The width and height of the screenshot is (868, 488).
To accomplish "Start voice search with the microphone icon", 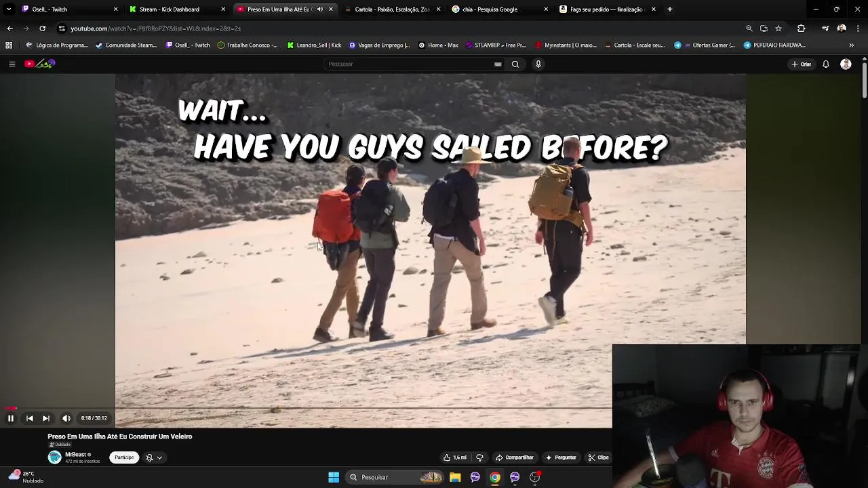I will pyautogui.click(x=538, y=64).
